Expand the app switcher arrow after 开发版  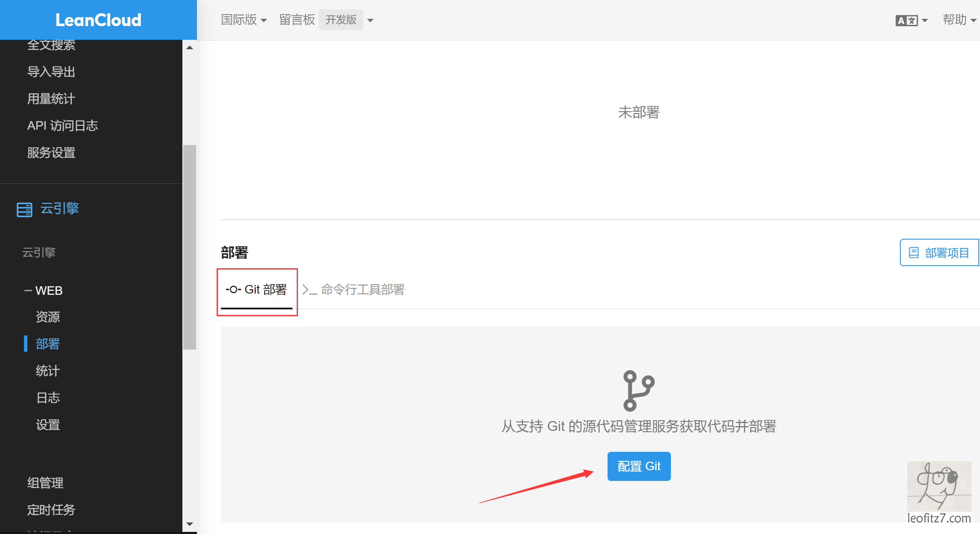point(370,21)
